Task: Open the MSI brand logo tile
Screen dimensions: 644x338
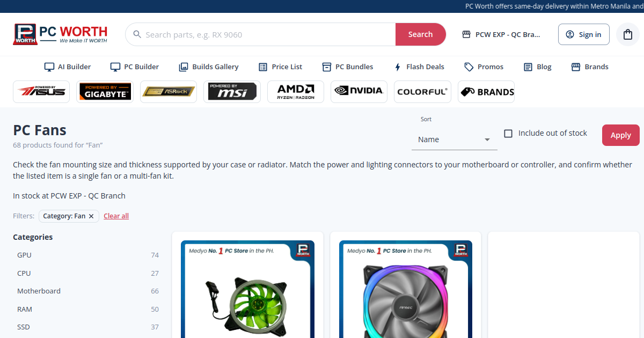Action: pyautogui.click(x=232, y=92)
